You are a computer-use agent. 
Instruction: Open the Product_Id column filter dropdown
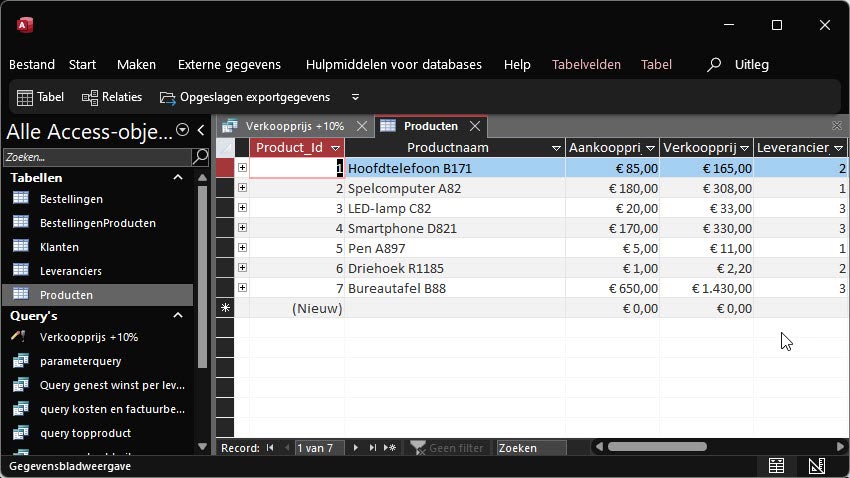pos(336,148)
